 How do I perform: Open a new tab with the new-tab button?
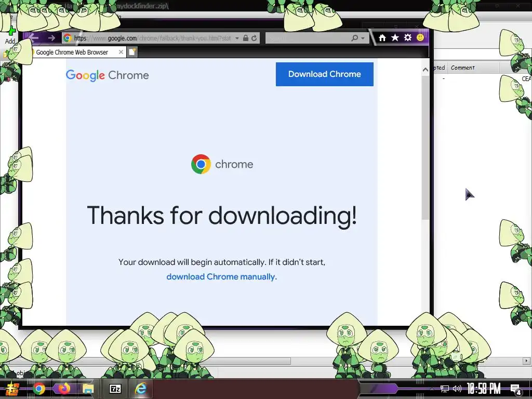click(132, 52)
